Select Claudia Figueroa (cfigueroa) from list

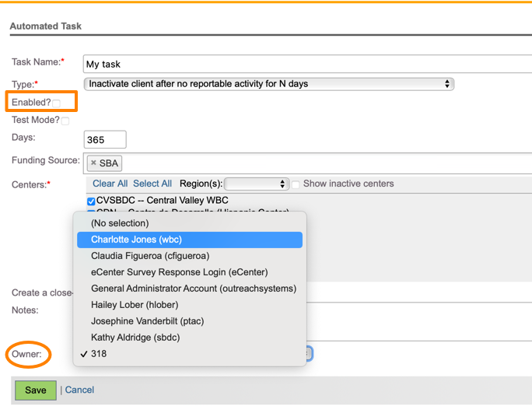(x=149, y=256)
